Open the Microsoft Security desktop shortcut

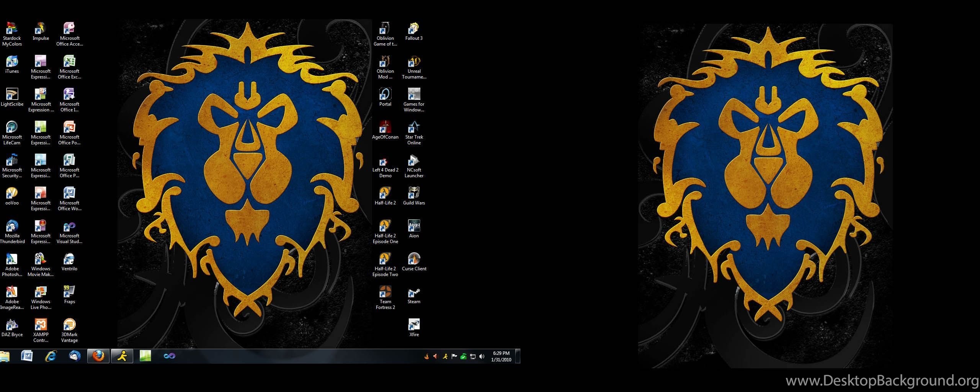coord(12,166)
